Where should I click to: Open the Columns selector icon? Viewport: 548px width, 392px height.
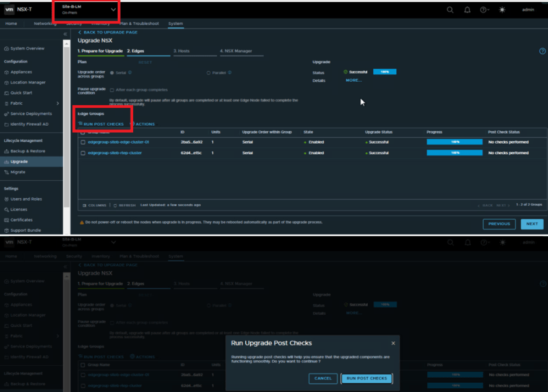(x=85, y=205)
